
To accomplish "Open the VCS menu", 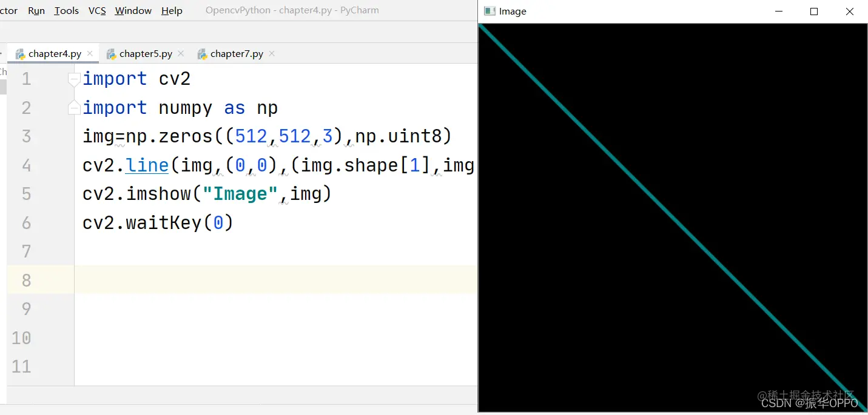I will click(97, 11).
